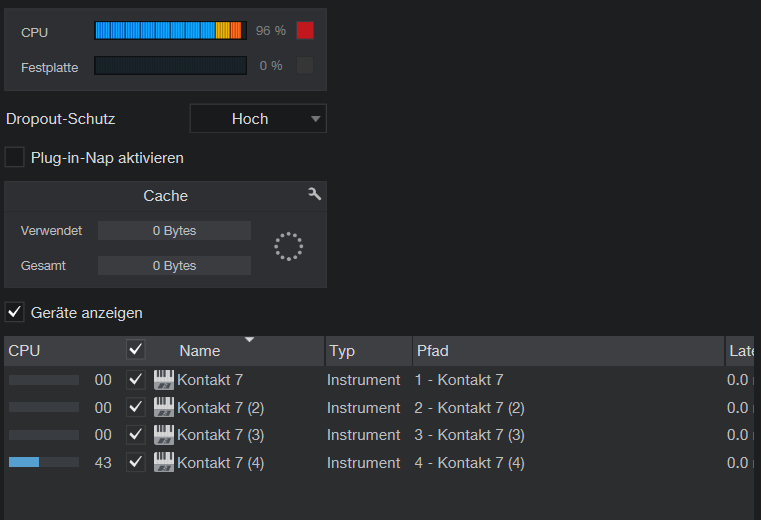
Task: Select the Kontakt 7 (4) name row
Action: click(x=220, y=463)
